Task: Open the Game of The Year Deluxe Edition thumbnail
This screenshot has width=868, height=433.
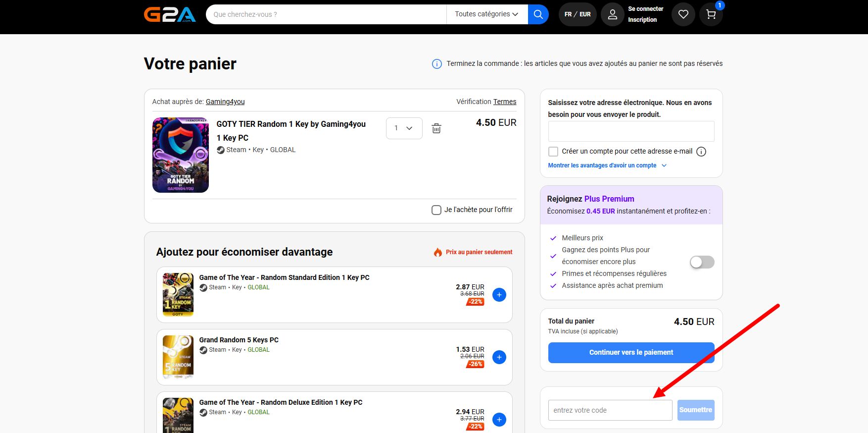Action: coord(178,415)
